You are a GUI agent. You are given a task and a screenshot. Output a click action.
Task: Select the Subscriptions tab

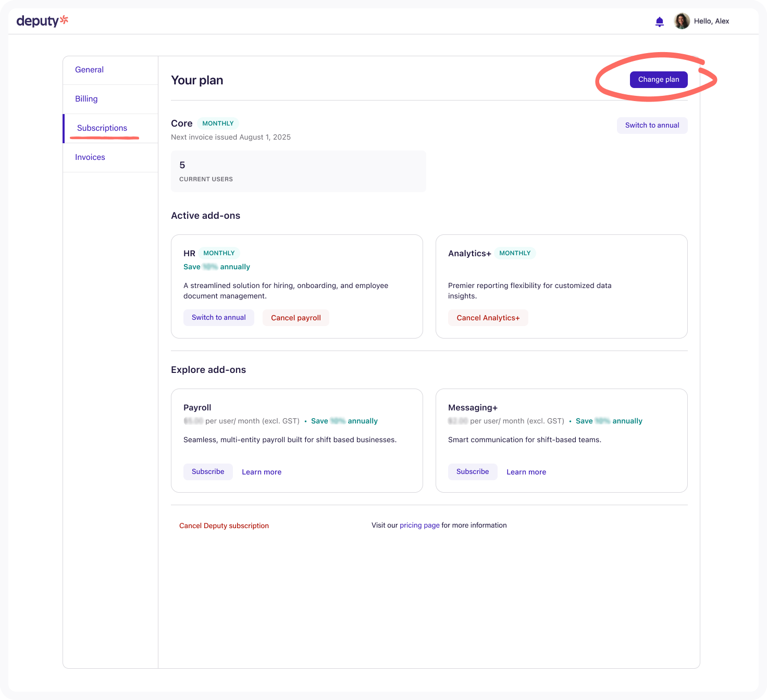[x=102, y=128]
